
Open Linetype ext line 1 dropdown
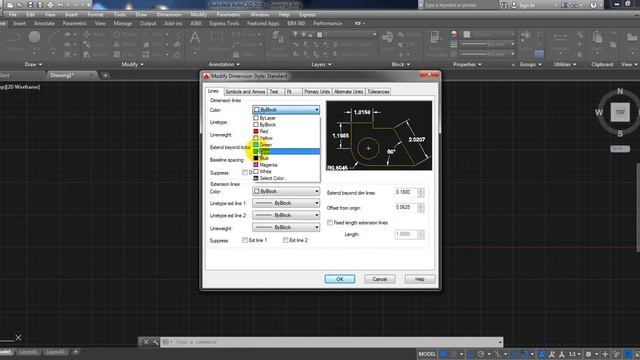(x=286, y=203)
